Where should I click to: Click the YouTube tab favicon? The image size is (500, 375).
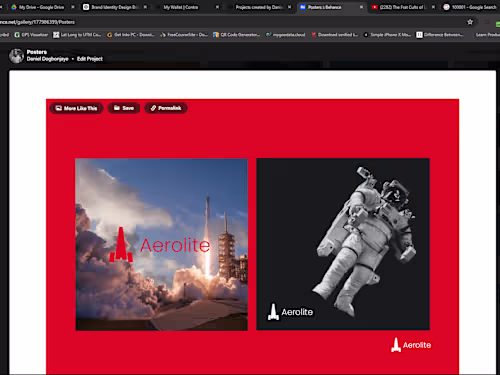point(374,7)
